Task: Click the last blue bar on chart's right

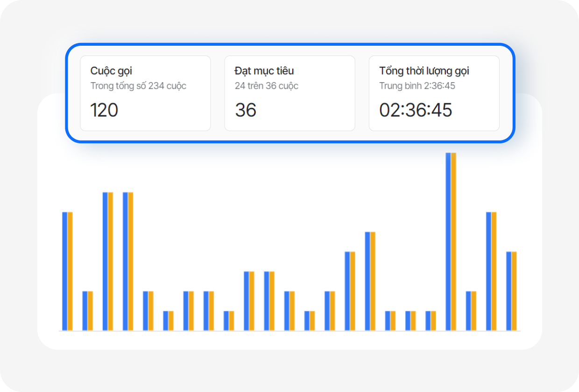Action: click(x=509, y=291)
